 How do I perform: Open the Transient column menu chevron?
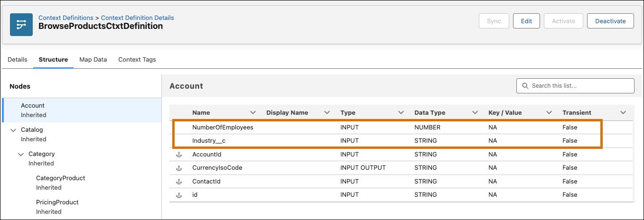point(623,113)
